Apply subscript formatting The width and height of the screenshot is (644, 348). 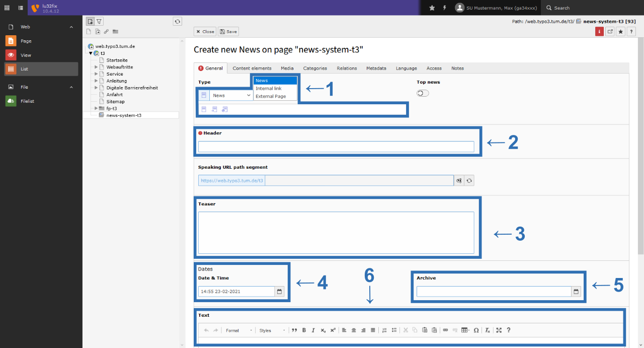[x=324, y=330]
